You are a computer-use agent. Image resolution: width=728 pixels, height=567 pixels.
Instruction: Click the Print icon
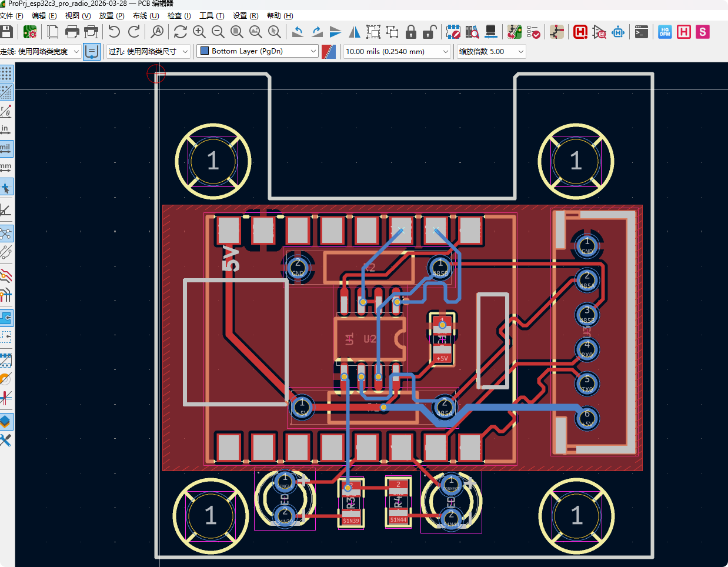pyautogui.click(x=72, y=32)
